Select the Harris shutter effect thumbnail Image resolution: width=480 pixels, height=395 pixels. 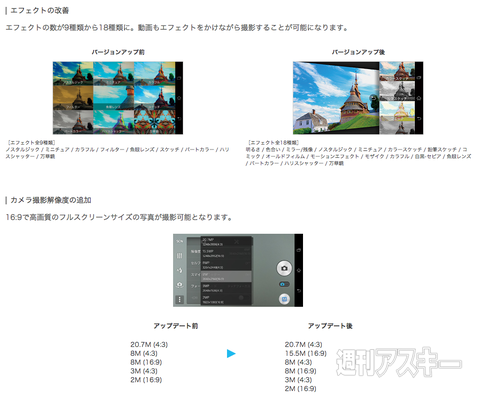click(x=114, y=122)
